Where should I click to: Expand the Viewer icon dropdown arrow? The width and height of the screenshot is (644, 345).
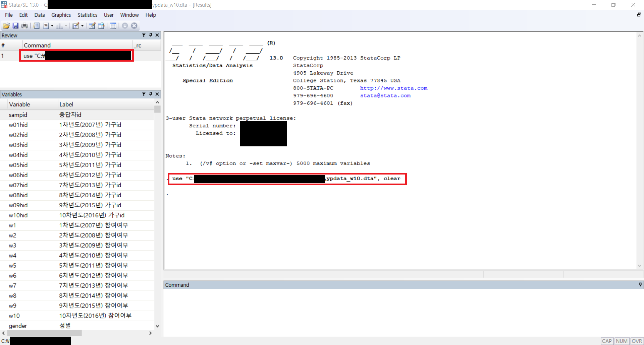[52, 26]
